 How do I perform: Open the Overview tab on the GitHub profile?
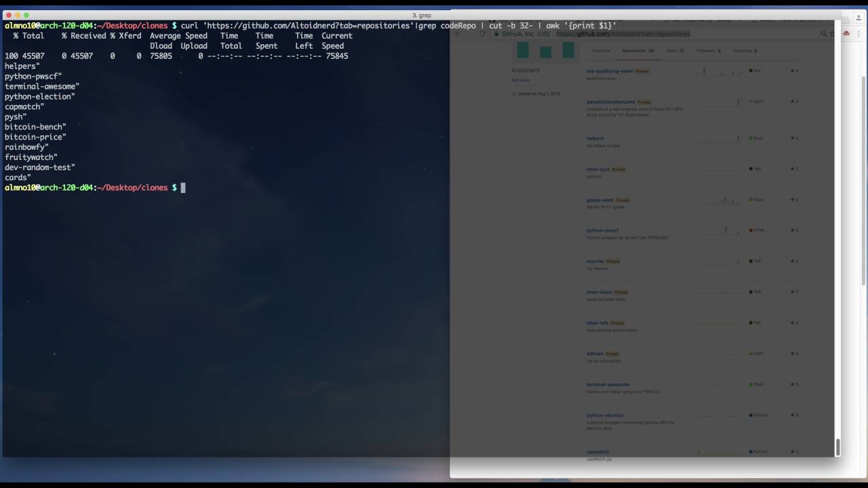pos(601,51)
